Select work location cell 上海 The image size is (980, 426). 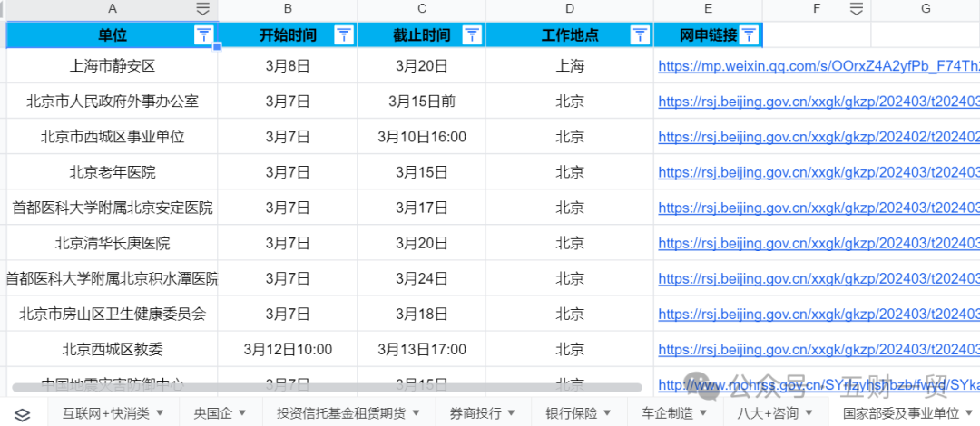(x=569, y=65)
